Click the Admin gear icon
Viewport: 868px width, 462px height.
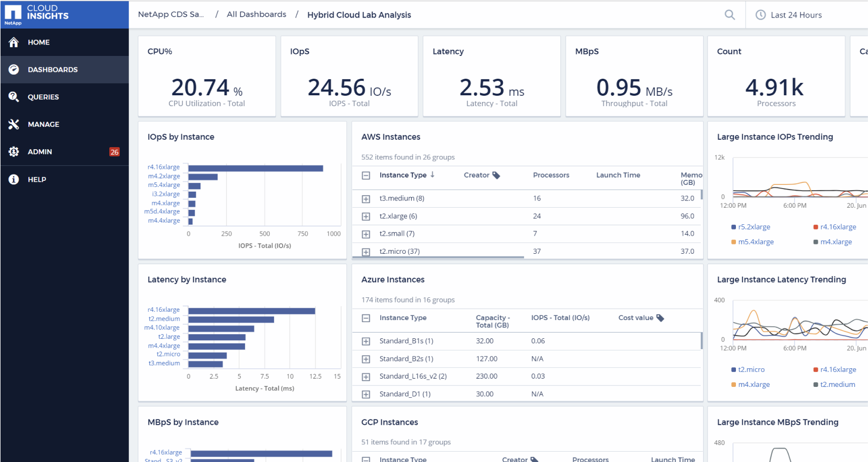coord(14,152)
